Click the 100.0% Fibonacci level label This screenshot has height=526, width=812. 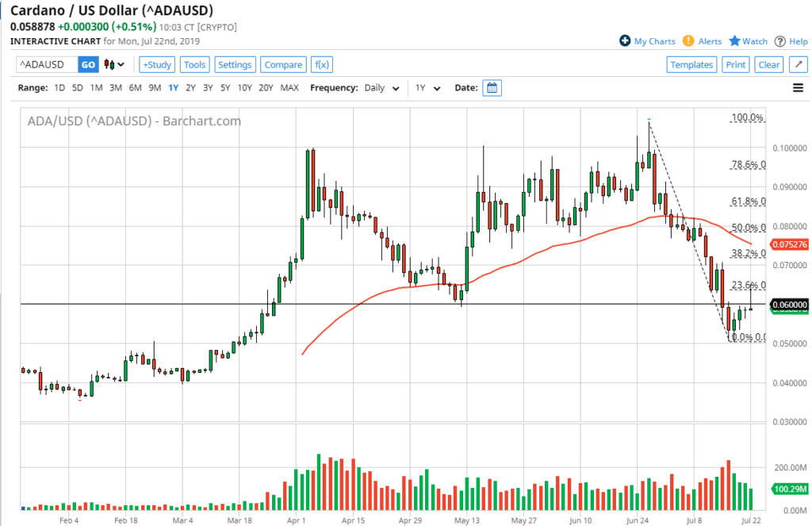(x=747, y=117)
